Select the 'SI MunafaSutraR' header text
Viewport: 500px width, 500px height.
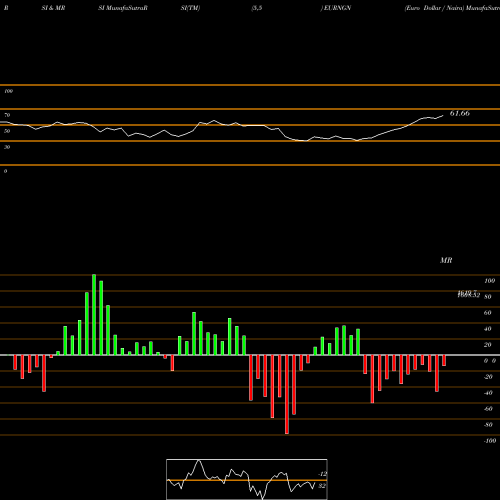pyautogui.click(x=123, y=8)
